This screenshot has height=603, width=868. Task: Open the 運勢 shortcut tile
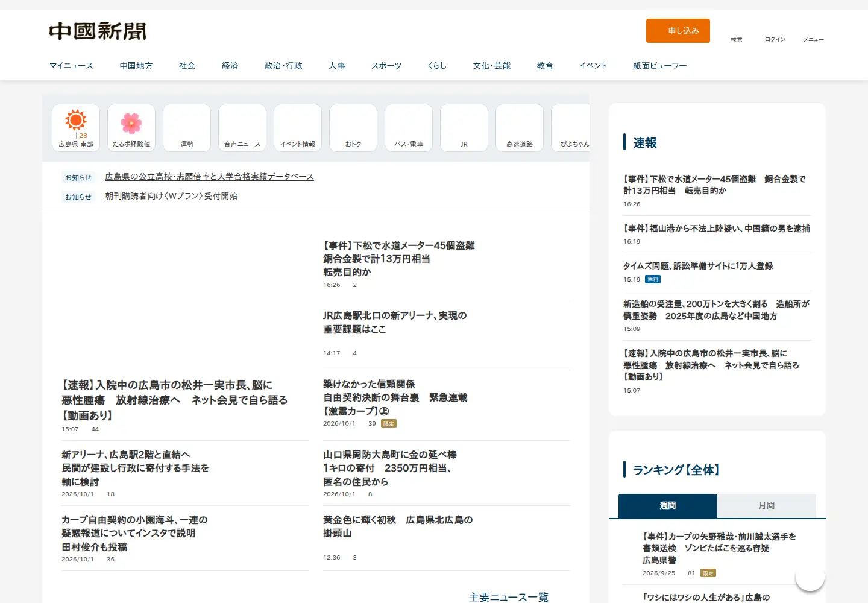(x=187, y=128)
